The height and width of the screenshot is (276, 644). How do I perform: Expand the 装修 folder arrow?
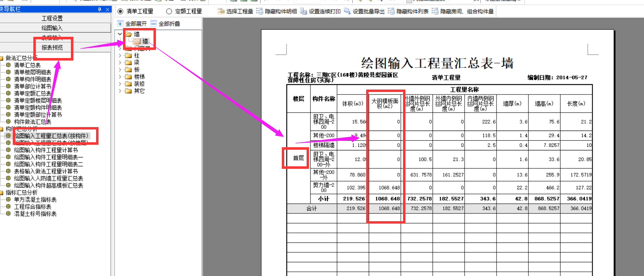tap(120, 84)
